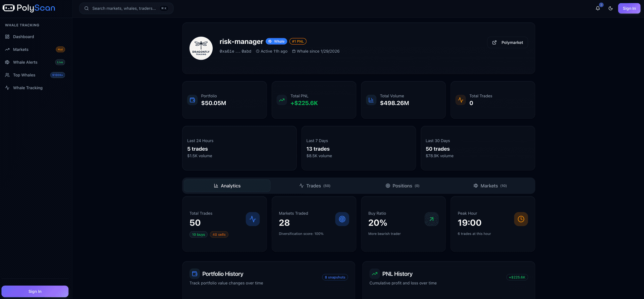
Task: Click the Portfolio wallet icon
Action: [x=193, y=100]
